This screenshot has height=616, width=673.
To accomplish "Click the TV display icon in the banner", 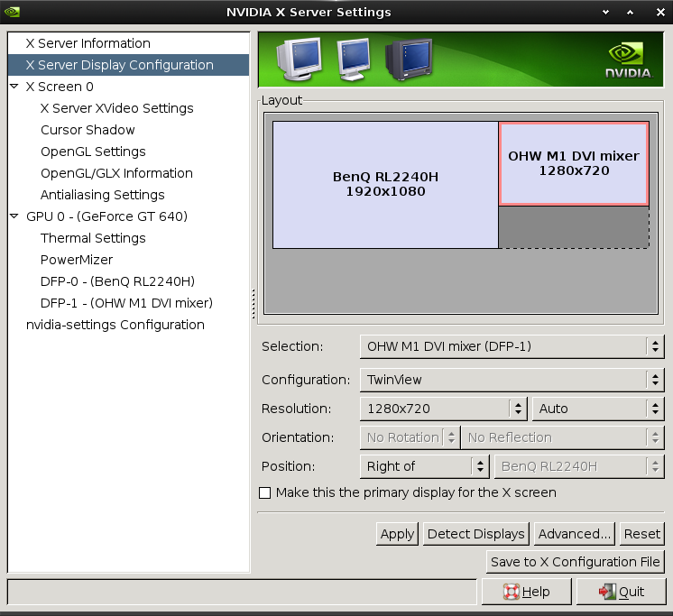I will coord(409,60).
